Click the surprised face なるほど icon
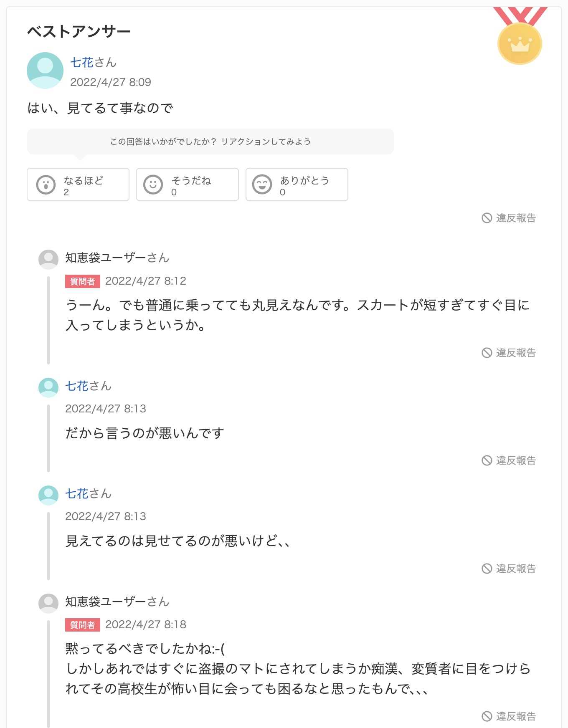568x728 pixels. click(x=46, y=185)
